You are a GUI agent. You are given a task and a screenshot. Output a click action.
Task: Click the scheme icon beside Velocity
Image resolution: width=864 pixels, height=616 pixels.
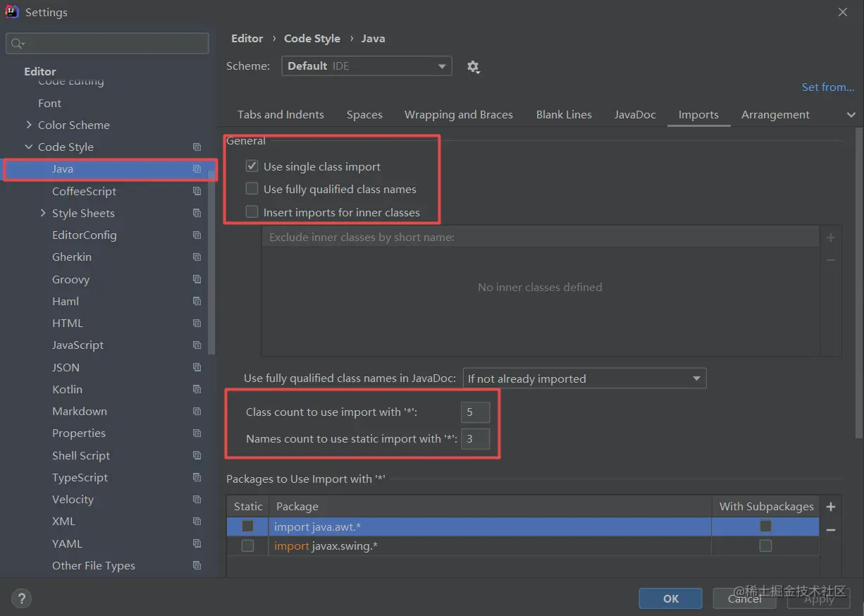[197, 499]
